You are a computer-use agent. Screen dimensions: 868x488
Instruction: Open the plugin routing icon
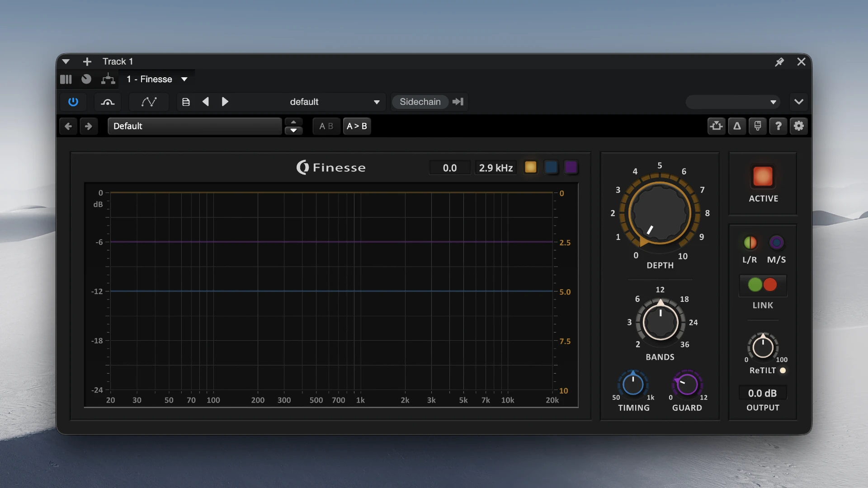pos(108,79)
